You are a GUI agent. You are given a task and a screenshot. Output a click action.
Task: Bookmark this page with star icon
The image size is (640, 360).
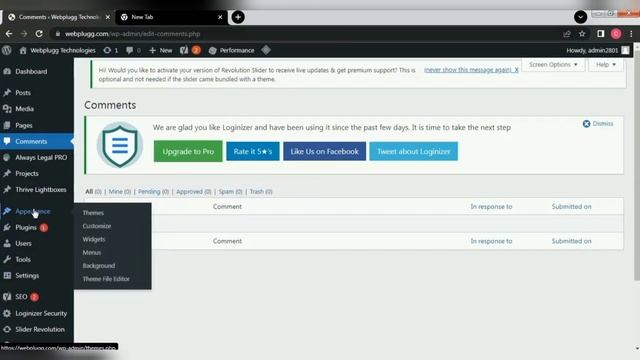(582, 34)
